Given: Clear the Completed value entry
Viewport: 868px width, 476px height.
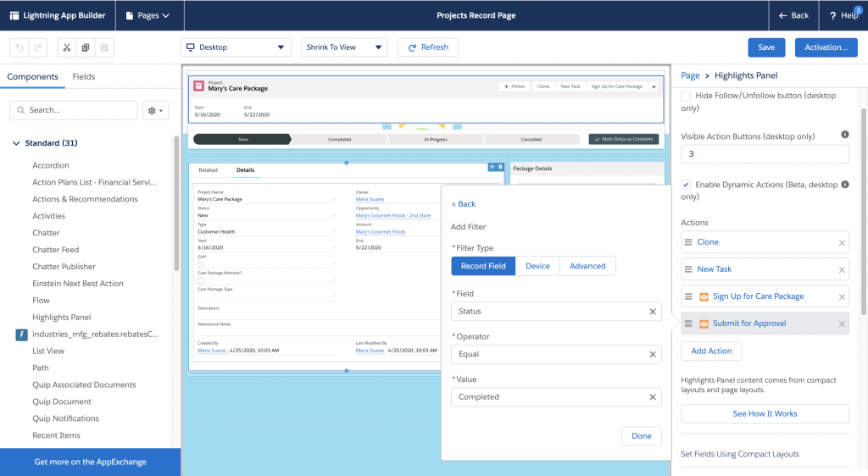Looking at the screenshot, I should (x=653, y=397).
